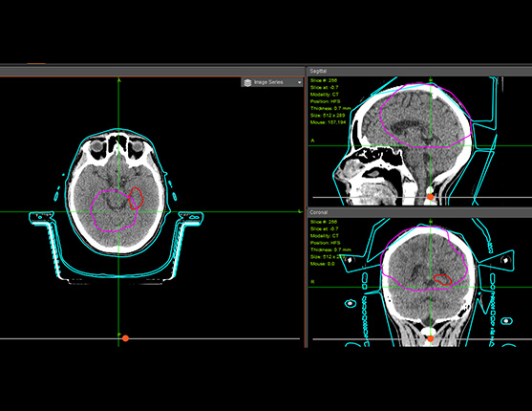The width and height of the screenshot is (532, 411).
Task: Click 'Slice #: 256' text in Sagittal view
Action: coord(324,80)
